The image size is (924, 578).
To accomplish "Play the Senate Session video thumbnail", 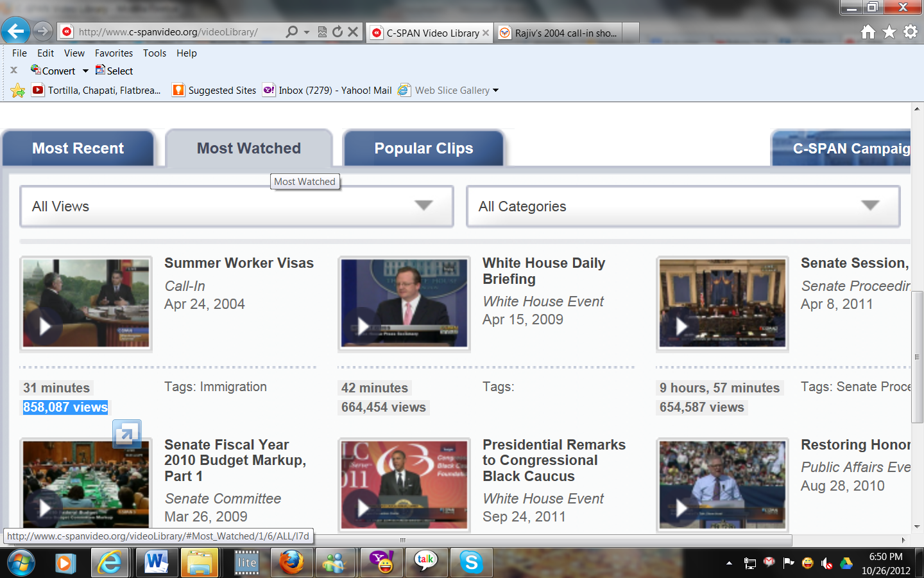I will 723,303.
